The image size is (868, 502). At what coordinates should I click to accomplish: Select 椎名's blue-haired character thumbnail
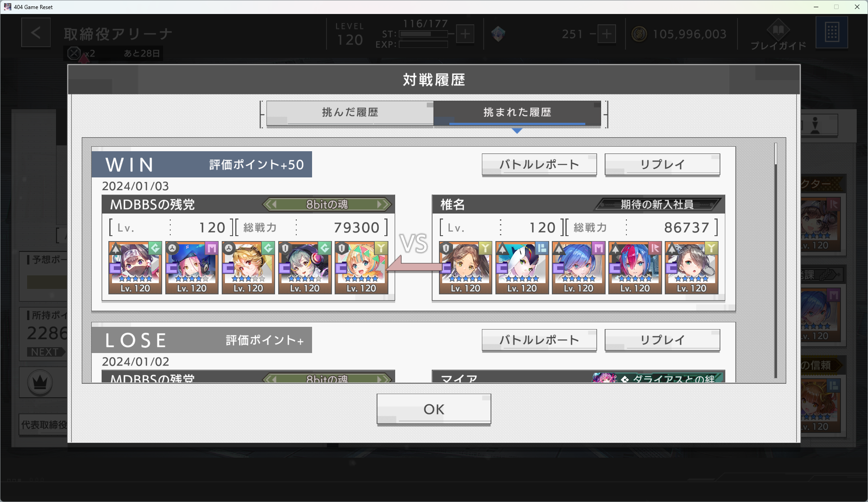coord(579,268)
